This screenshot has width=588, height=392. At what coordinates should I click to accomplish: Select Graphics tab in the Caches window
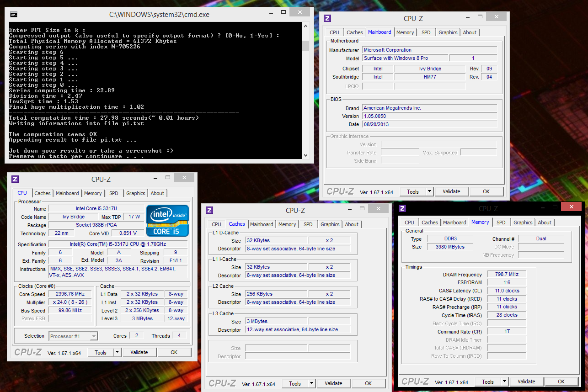(330, 224)
